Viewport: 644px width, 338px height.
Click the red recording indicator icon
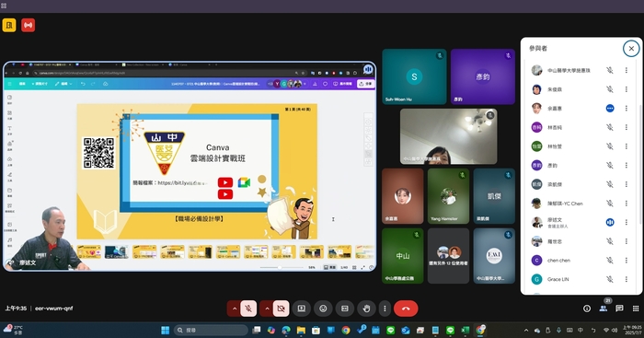pyautogui.click(x=28, y=25)
